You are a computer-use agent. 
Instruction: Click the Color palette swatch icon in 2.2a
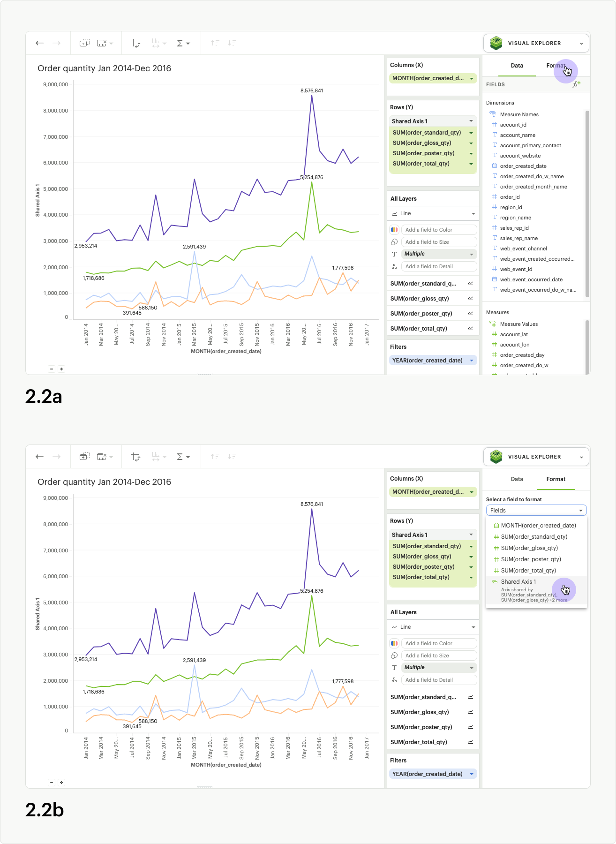[394, 230]
